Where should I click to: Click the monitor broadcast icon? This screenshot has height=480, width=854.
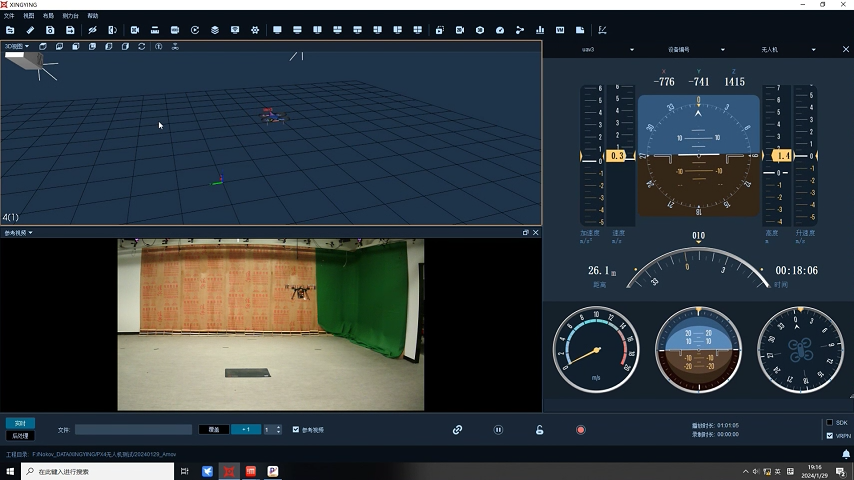(x=235, y=30)
